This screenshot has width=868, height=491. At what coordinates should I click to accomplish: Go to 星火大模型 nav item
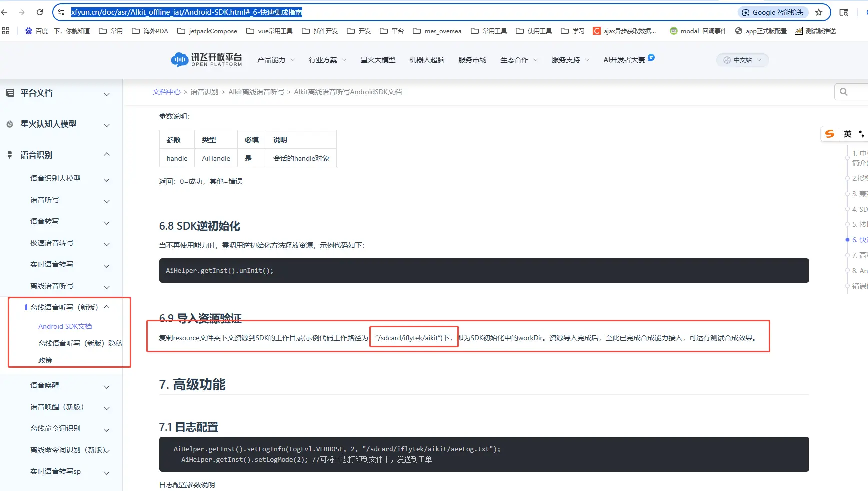click(x=378, y=60)
